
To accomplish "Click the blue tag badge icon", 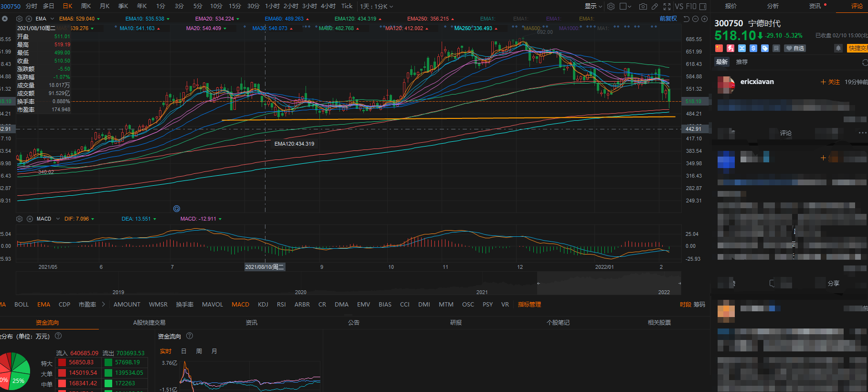I will tap(765, 48).
